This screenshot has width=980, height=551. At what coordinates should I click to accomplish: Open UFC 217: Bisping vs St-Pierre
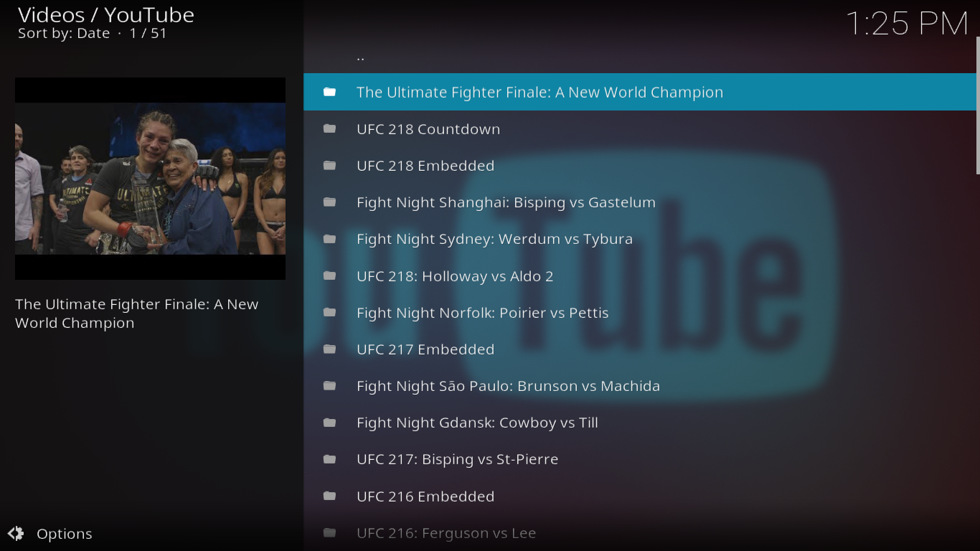458,458
